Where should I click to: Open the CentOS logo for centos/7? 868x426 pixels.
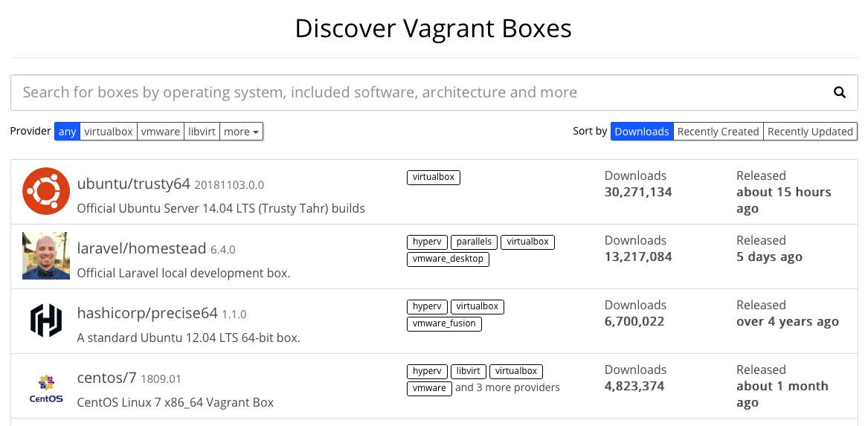(46, 388)
